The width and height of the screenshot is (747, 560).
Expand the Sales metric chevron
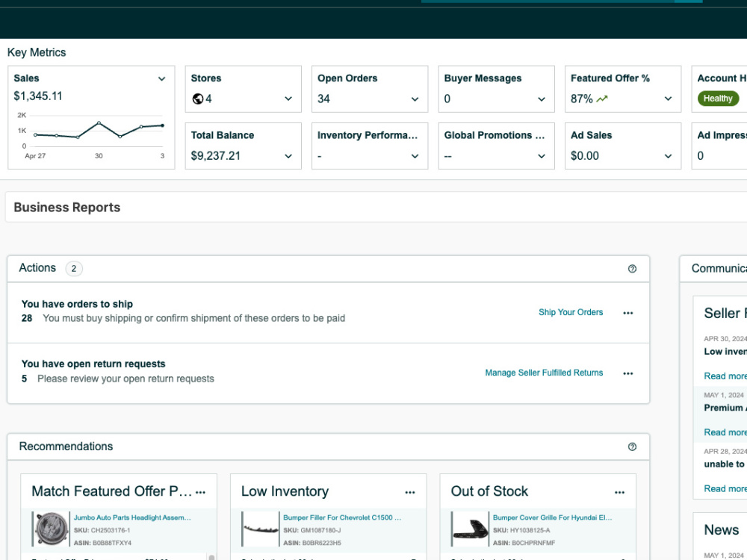(162, 79)
